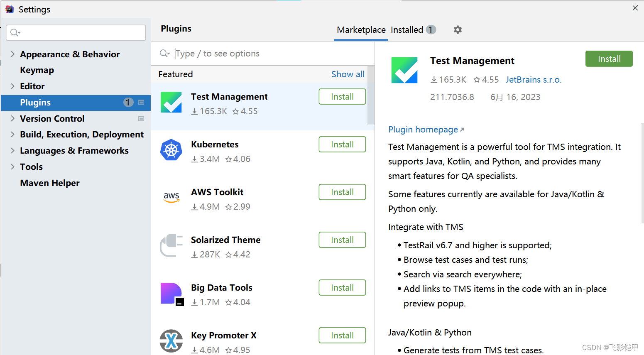
Task: Switch to the Marketplace tab
Action: [361, 30]
